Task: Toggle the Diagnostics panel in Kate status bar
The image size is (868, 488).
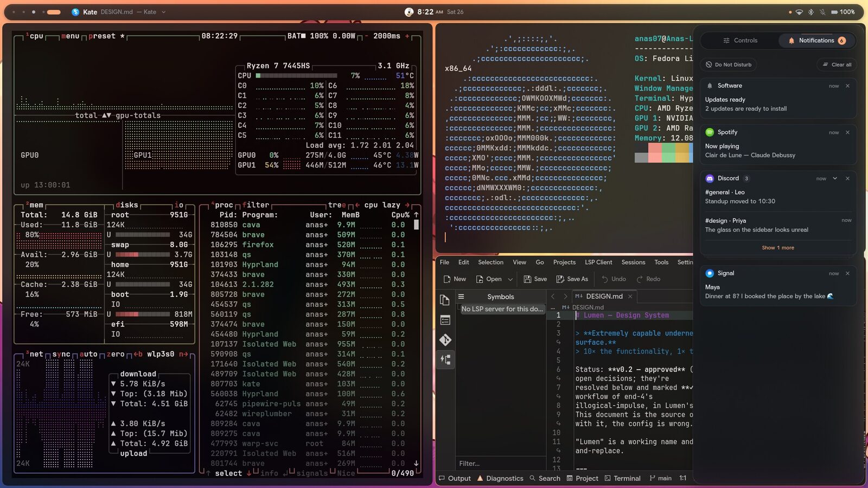Action: click(x=500, y=478)
